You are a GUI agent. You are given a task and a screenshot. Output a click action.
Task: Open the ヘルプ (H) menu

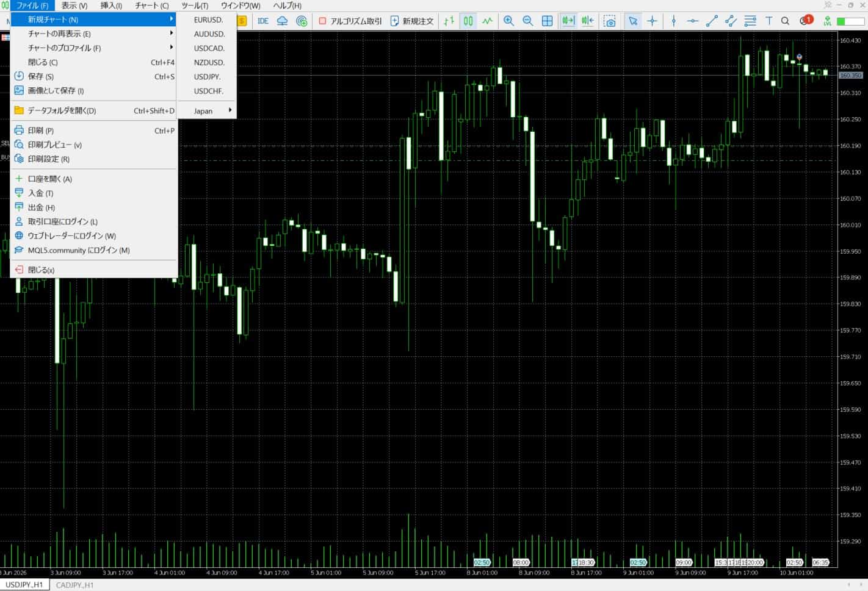[288, 5]
